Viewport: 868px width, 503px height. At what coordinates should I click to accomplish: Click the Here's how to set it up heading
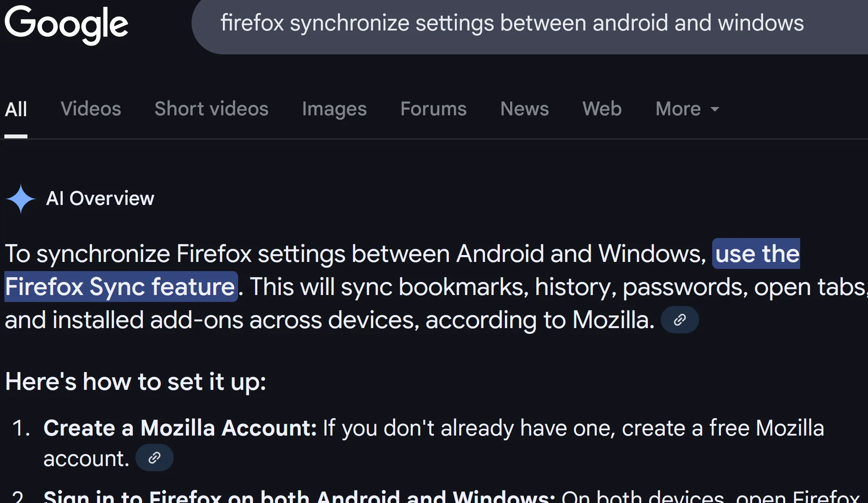coord(135,382)
